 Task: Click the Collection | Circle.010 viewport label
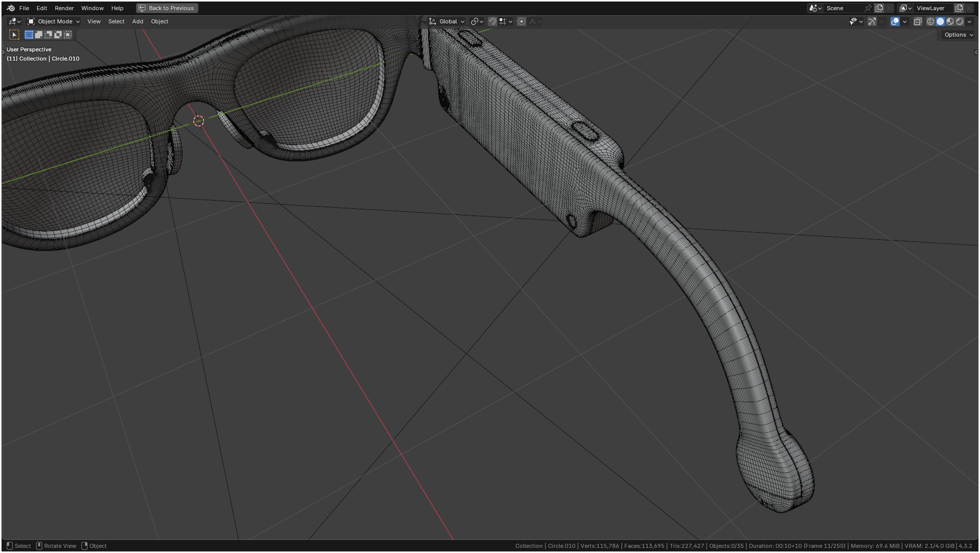[x=43, y=59]
